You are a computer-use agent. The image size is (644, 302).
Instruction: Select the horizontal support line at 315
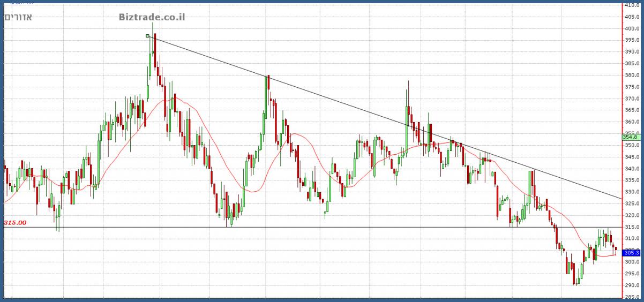pos(321,227)
